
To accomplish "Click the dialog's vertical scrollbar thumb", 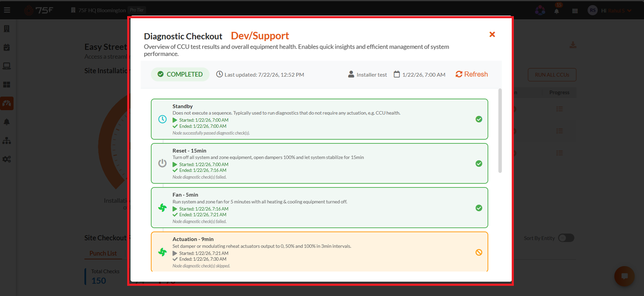I will (500, 131).
